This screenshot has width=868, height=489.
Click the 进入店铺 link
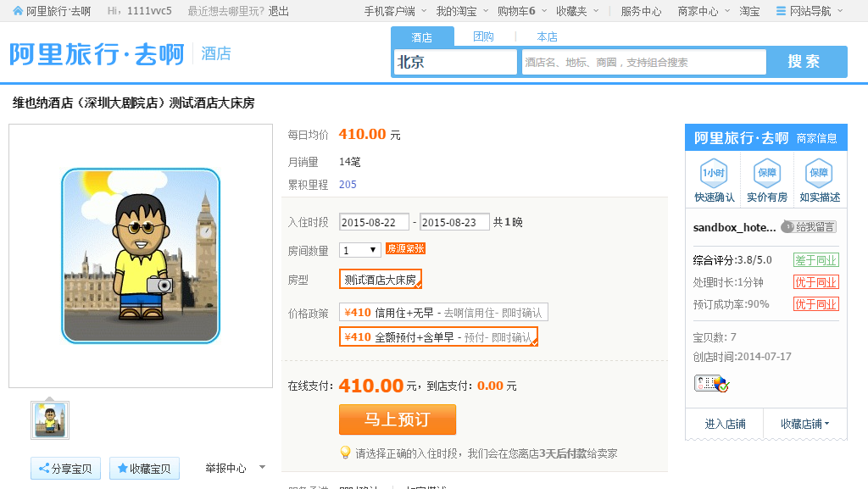tap(725, 424)
